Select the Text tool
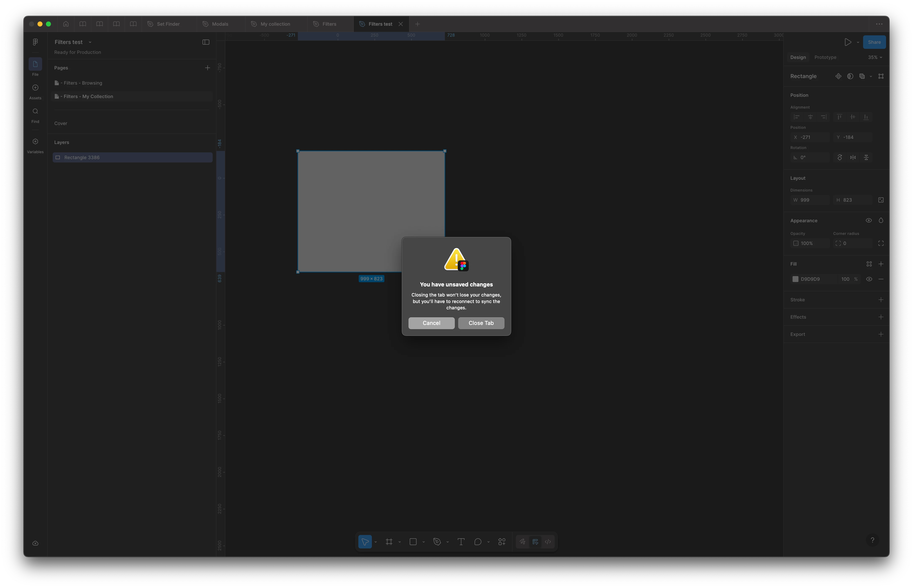 [x=461, y=541]
